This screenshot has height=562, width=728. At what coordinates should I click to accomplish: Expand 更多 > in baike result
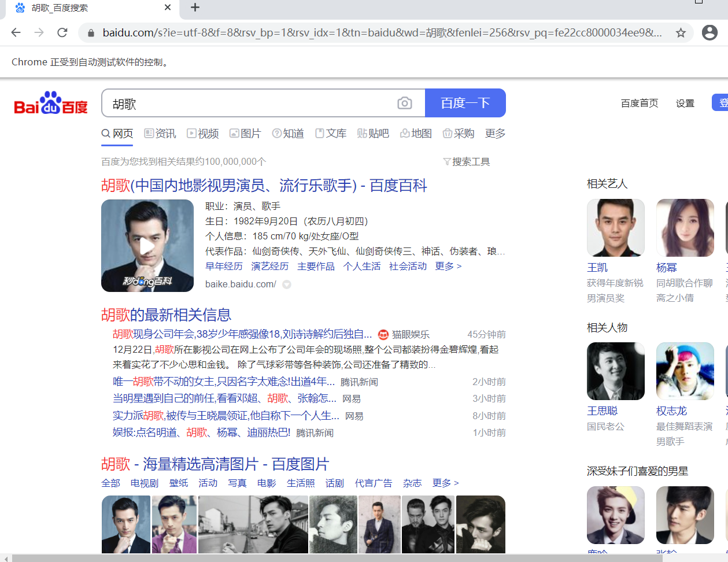click(x=449, y=267)
